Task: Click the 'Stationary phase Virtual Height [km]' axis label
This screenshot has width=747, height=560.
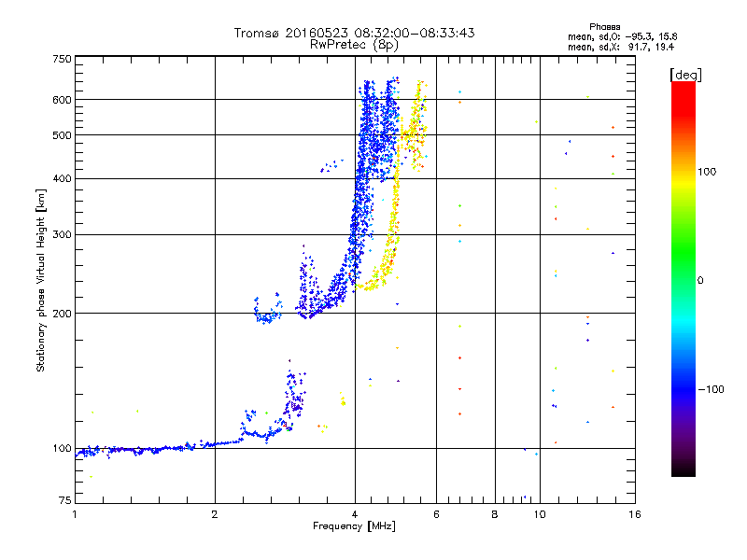Action: coord(40,280)
